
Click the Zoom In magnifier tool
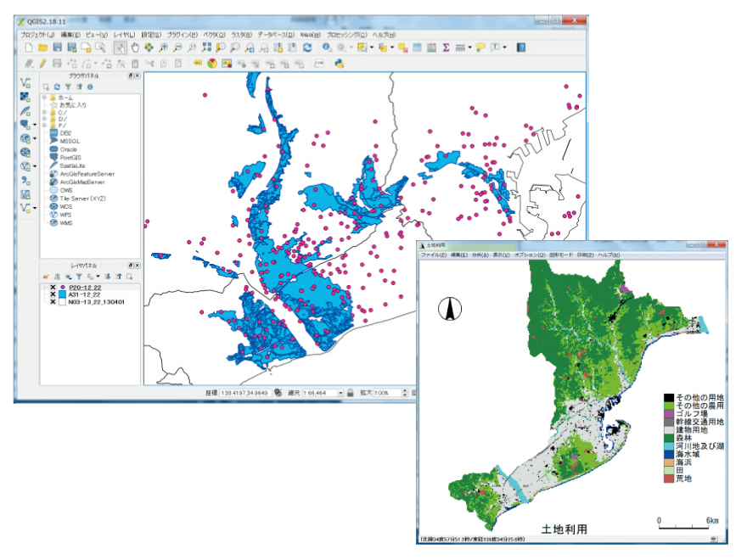tap(164, 48)
